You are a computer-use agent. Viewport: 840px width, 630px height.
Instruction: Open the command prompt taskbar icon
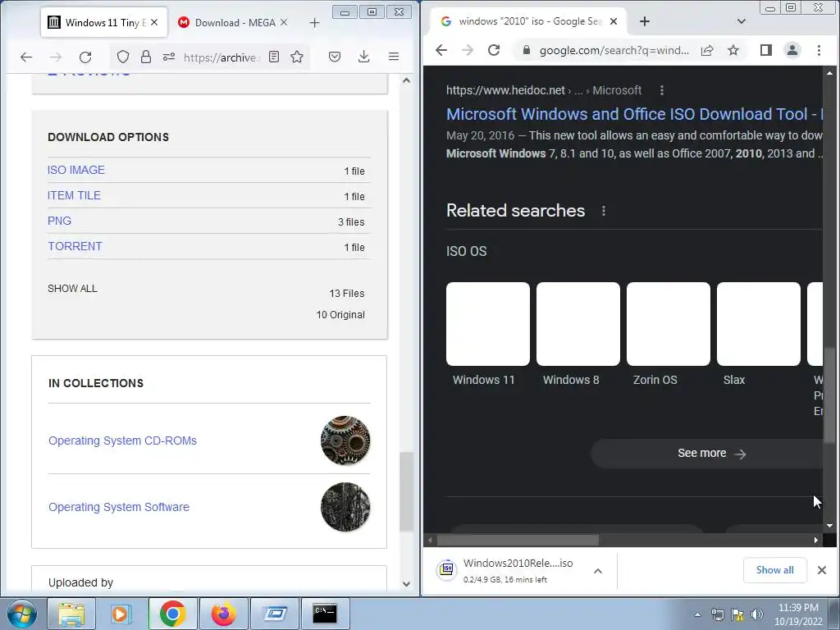click(325, 614)
